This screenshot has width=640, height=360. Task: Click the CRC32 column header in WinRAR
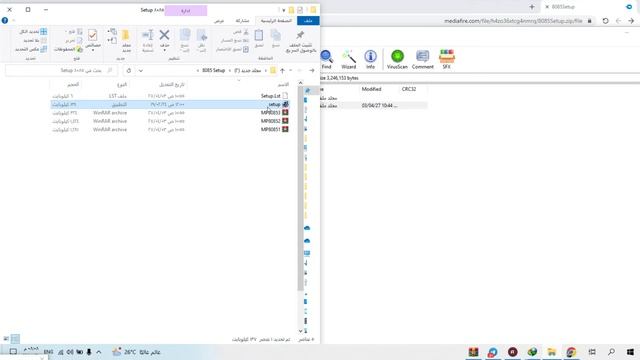pos(409,89)
